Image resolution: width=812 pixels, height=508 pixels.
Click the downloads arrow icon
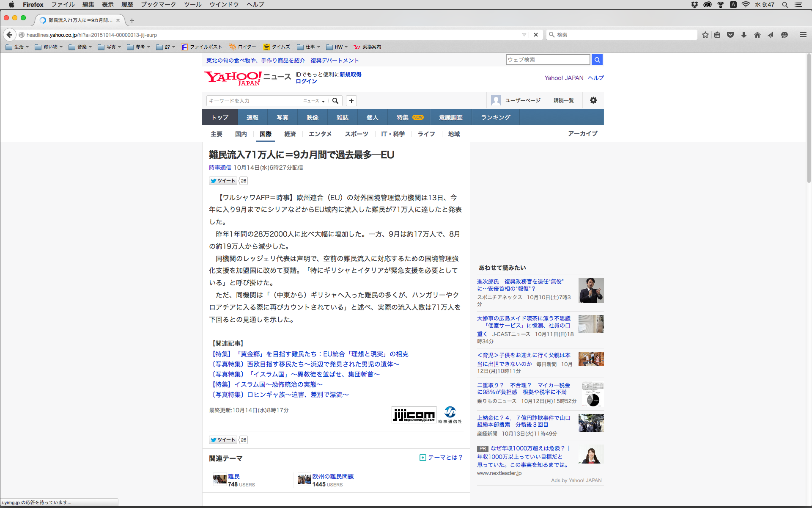744,35
